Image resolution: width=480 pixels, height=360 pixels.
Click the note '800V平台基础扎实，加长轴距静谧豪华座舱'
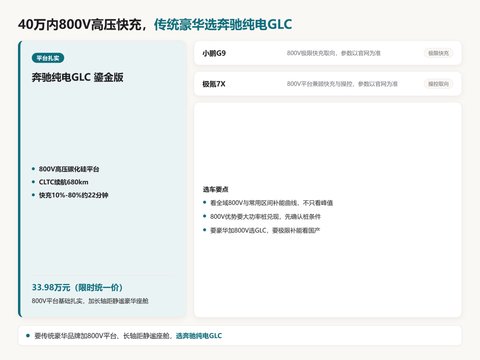click(90, 301)
